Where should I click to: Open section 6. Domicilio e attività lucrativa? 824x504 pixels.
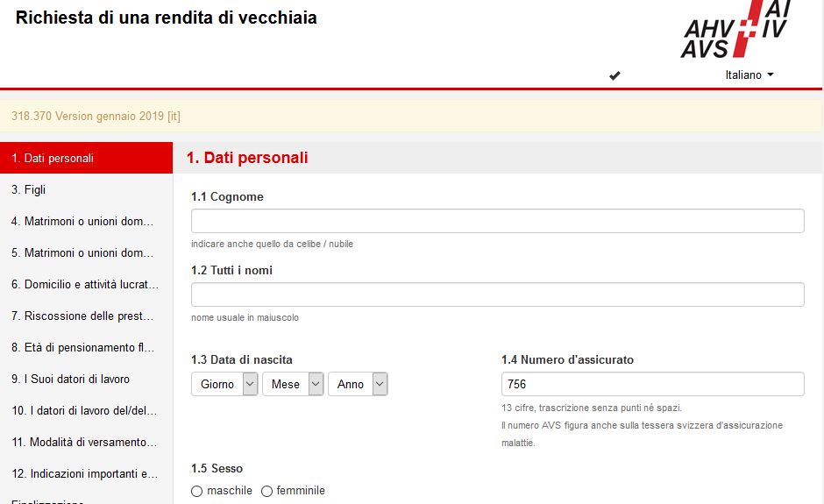[x=85, y=285]
